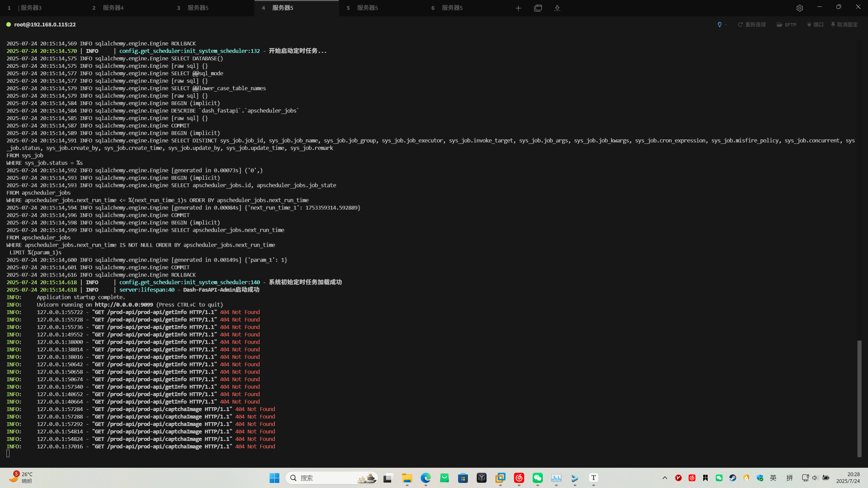
Task: Toggle the 英 input language indicator
Action: tap(773, 478)
